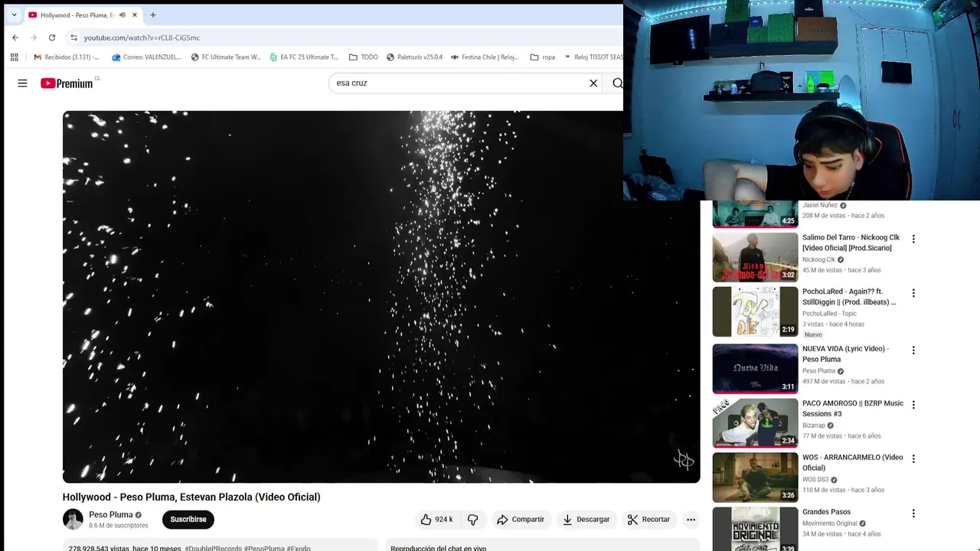The width and height of the screenshot is (980, 551).
Task: Open options for Grandes Pasos video
Action: (913, 514)
